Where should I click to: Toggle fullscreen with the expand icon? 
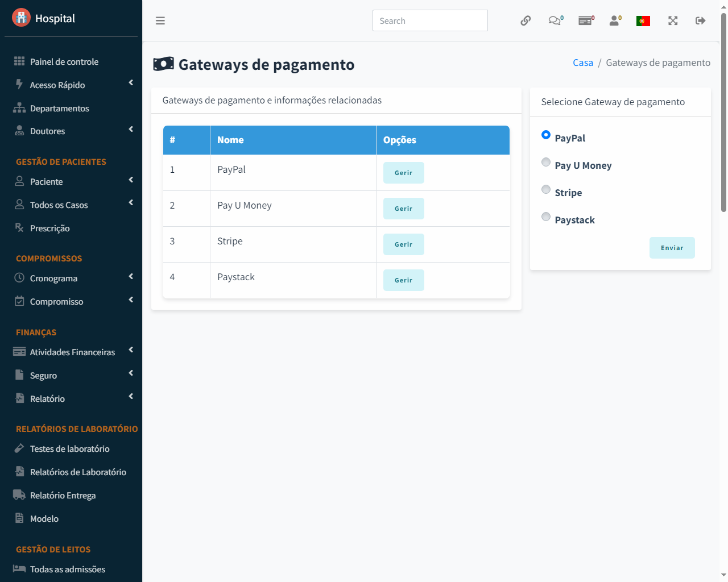point(673,21)
